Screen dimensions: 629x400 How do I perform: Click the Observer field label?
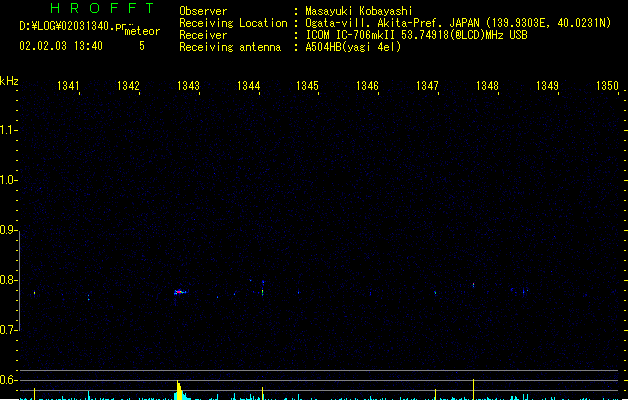point(203,11)
